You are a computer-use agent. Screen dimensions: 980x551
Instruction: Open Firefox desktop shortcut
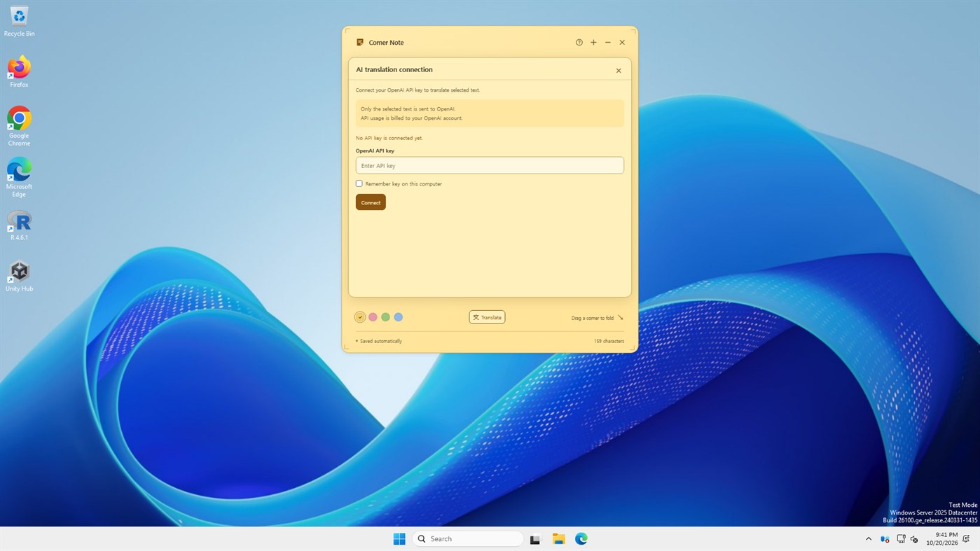pos(19,72)
